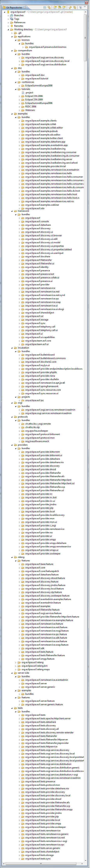Select org.apache.zookeeper project

(36, 431)
